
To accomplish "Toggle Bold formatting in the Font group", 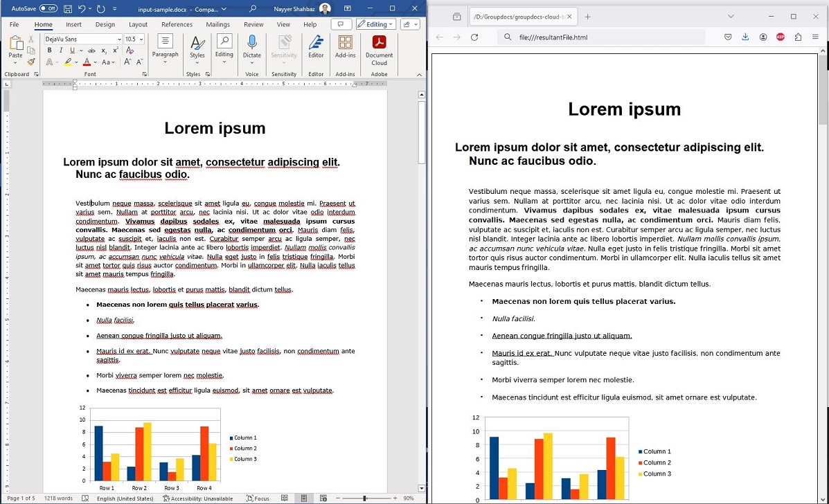I will pyautogui.click(x=51, y=51).
